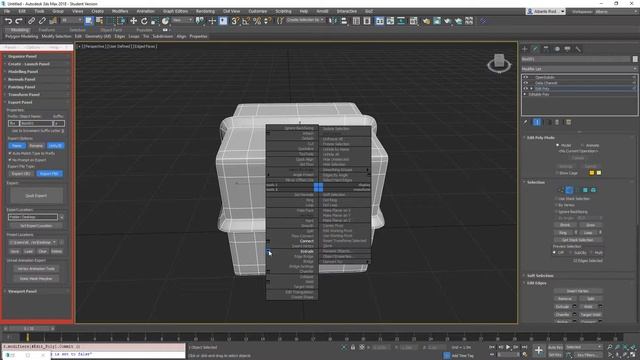Toggle the Percent Snap icon
Screen dimensions: 640x360
click(257, 21)
